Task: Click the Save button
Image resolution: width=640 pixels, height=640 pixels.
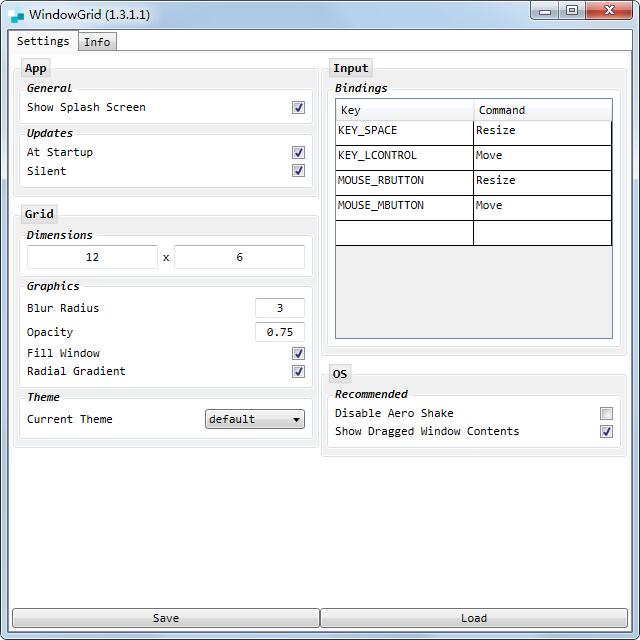Action: 166,618
